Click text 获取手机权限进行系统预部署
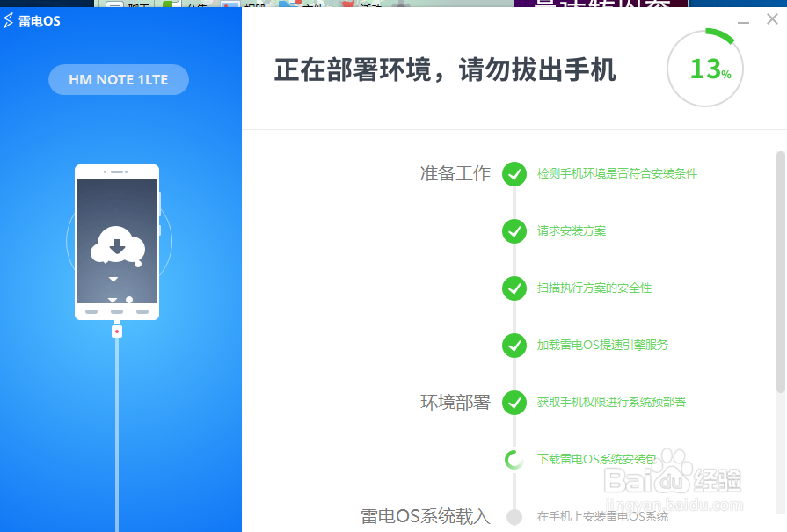Viewport: 787px width, 532px height. click(611, 403)
